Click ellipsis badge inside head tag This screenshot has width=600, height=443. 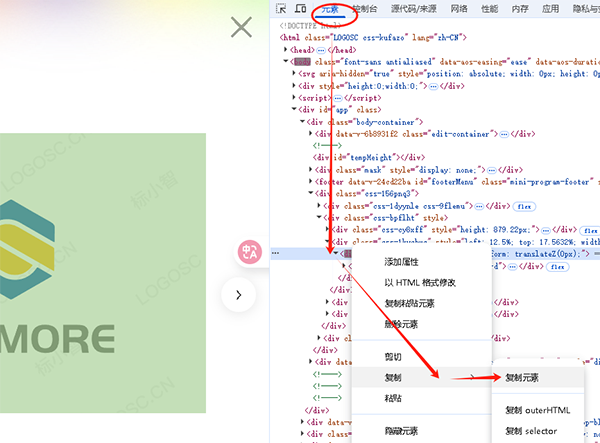click(x=321, y=50)
